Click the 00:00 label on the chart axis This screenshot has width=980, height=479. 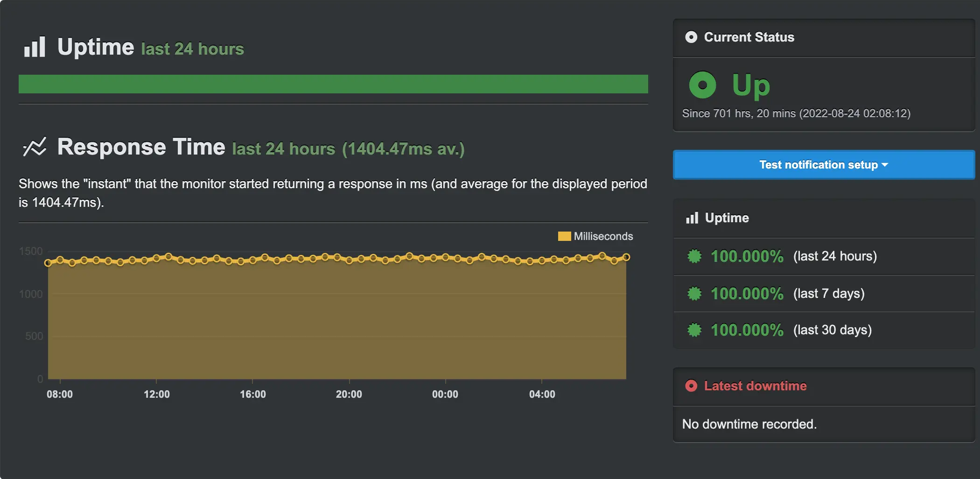pyautogui.click(x=445, y=394)
